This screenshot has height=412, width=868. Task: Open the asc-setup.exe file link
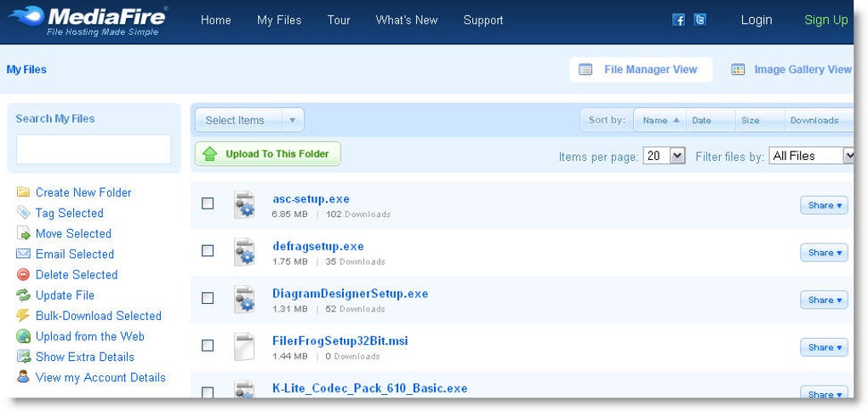coord(311,199)
